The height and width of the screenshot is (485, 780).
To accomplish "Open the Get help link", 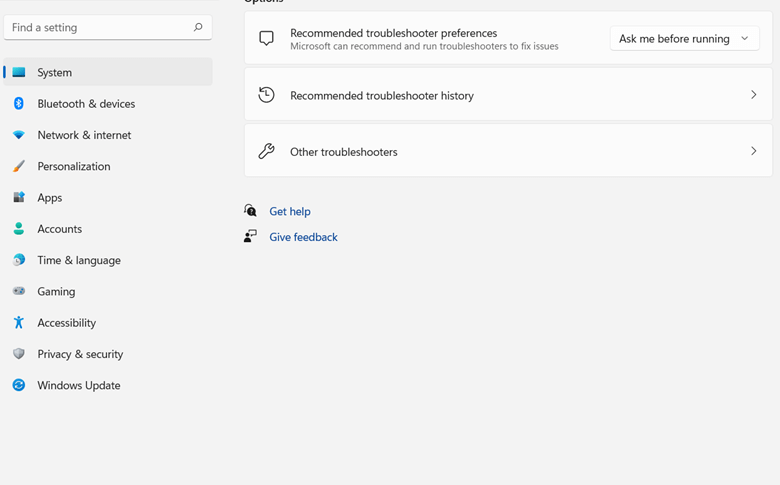I will click(290, 211).
